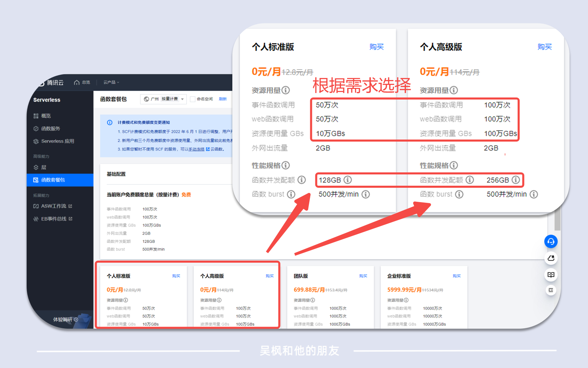Click 资源用量 info icon on enlarged 个人高级版
The height and width of the screenshot is (368, 588).
point(454,90)
